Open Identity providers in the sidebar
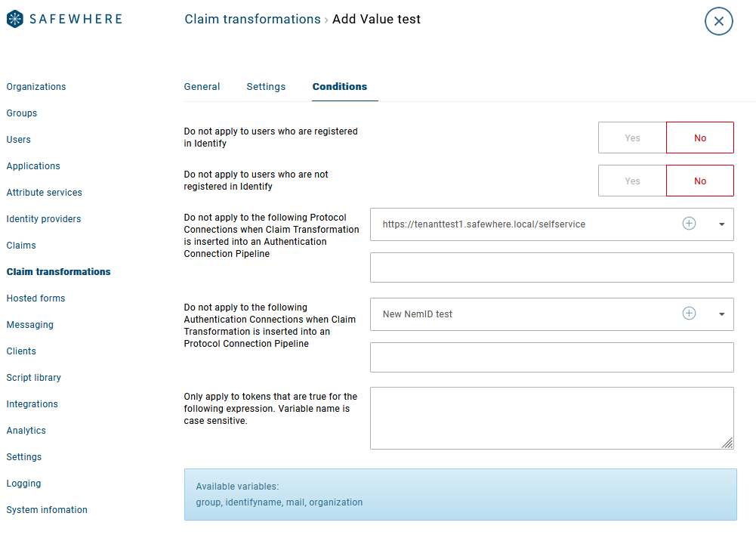 click(x=43, y=219)
